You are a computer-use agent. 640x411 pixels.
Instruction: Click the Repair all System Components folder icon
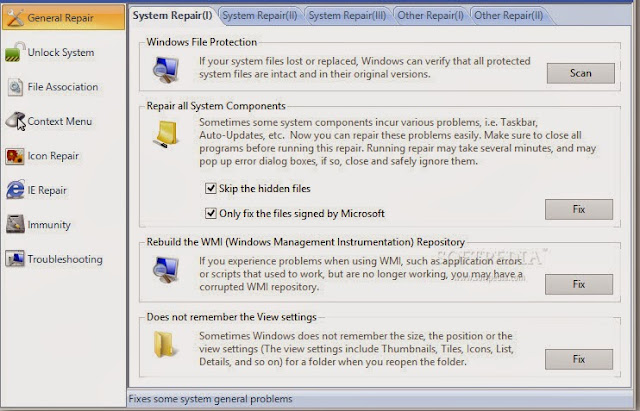click(166, 134)
